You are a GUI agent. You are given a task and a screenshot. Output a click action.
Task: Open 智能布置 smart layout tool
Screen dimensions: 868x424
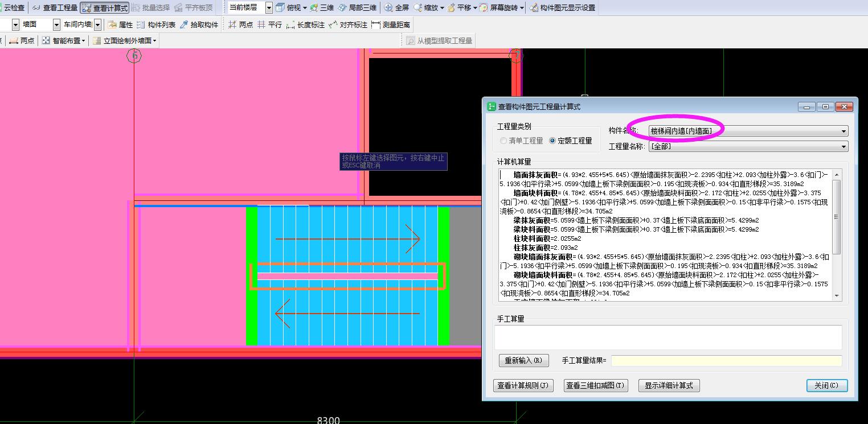tap(63, 40)
